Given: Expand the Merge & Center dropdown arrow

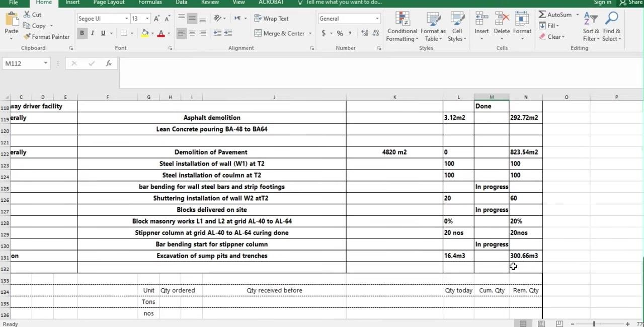Looking at the screenshot, I should point(310,33).
